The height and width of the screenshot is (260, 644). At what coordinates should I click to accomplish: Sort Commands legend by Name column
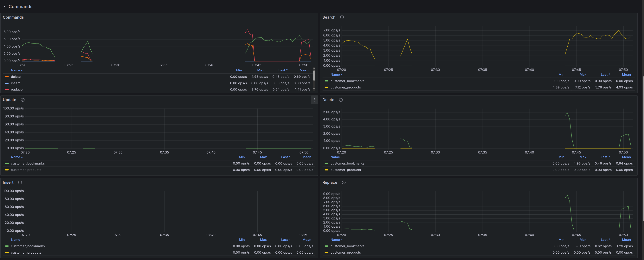(x=16, y=70)
